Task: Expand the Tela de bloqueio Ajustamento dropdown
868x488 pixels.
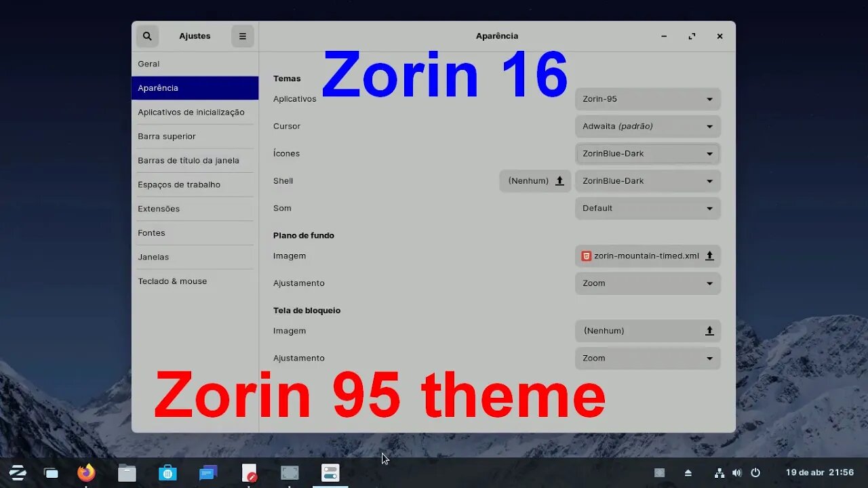Action: (x=648, y=358)
